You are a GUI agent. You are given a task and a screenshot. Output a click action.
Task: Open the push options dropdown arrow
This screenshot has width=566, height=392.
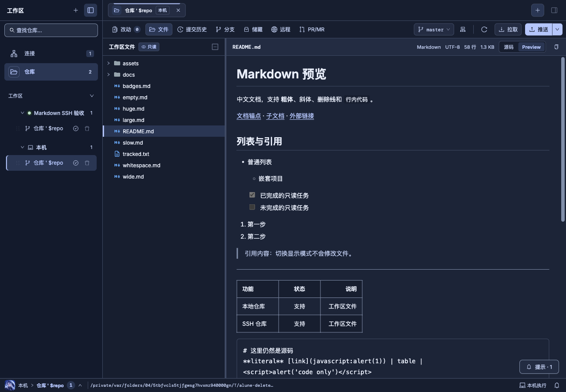[x=557, y=29]
